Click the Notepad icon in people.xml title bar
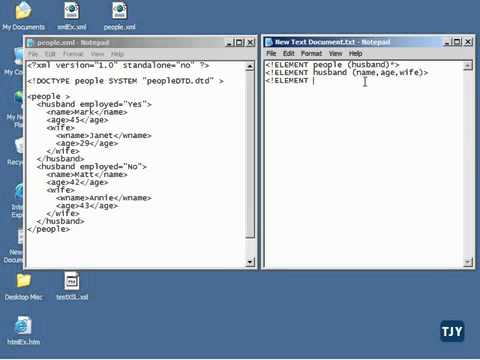 coord(31,43)
